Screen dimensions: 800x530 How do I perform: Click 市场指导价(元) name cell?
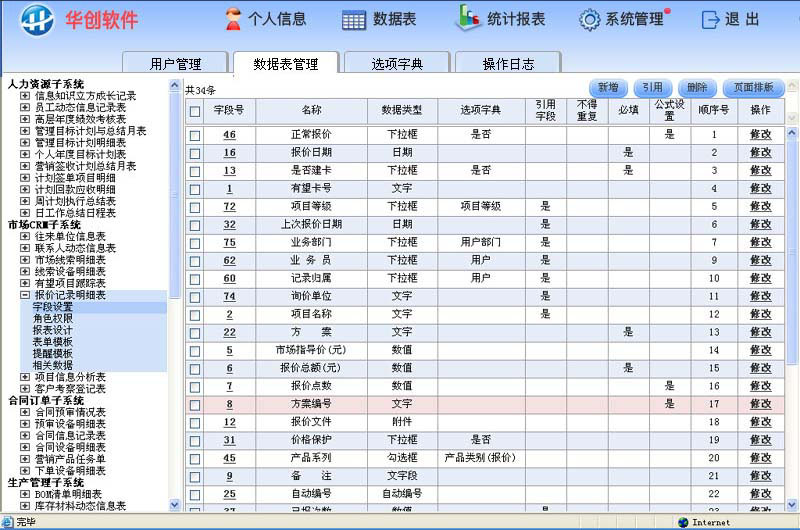[311, 350]
